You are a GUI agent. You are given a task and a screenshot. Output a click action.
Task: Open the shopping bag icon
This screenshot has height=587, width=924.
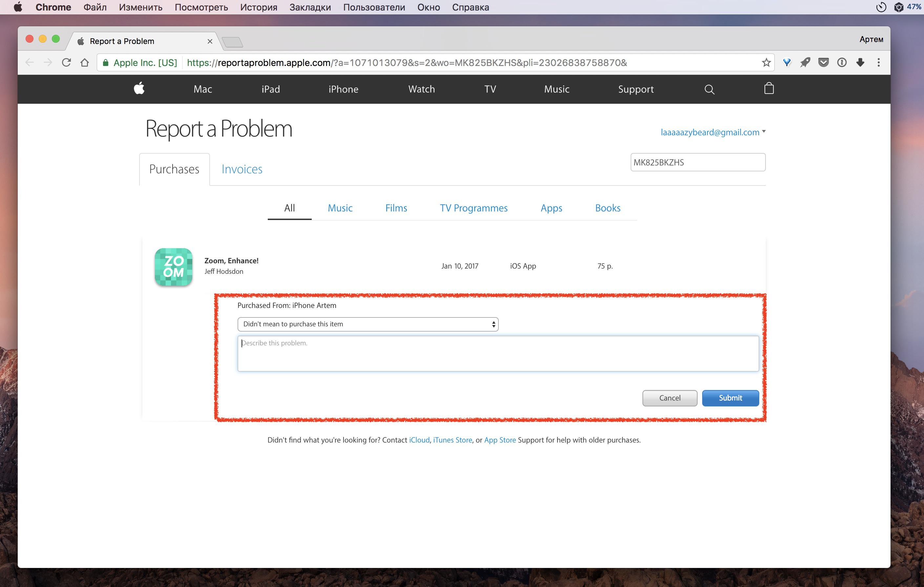tap(768, 88)
